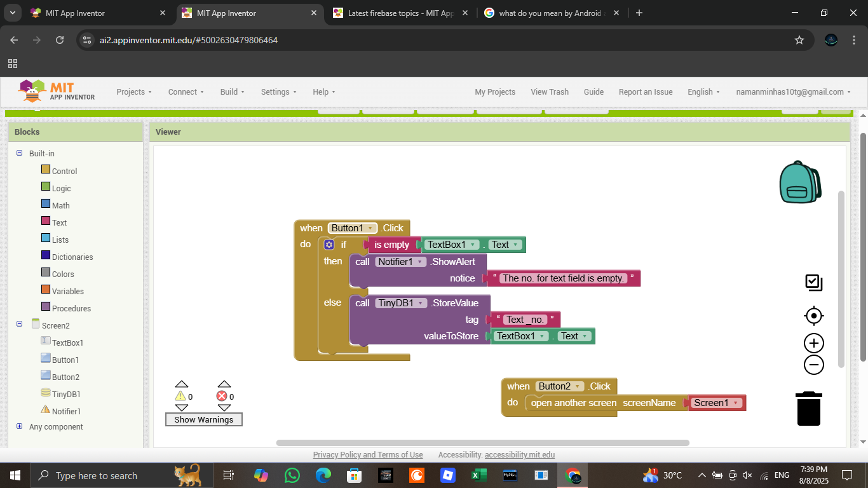Open the Build menu
This screenshot has height=488, width=868.
click(233, 92)
